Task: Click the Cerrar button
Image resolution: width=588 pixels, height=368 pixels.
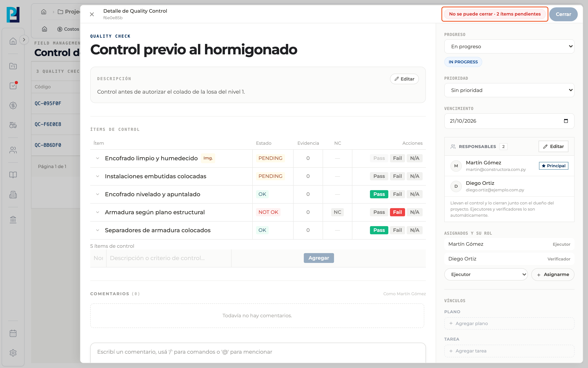Action: (563, 14)
